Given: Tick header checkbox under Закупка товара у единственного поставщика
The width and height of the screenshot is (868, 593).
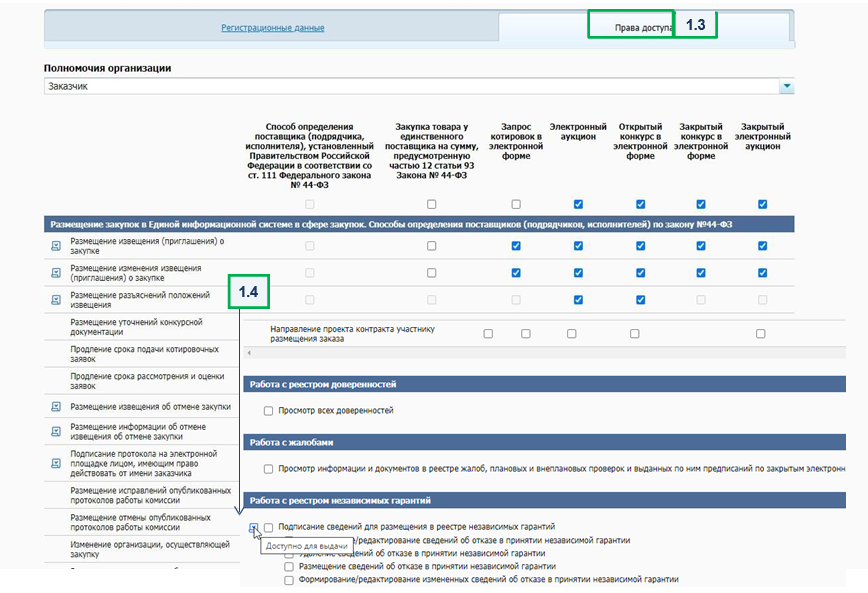Looking at the screenshot, I should [x=432, y=204].
